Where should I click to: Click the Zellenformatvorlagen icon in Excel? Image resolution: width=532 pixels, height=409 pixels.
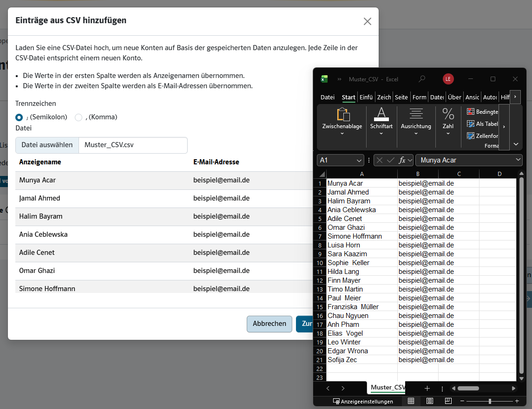point(470,136)
